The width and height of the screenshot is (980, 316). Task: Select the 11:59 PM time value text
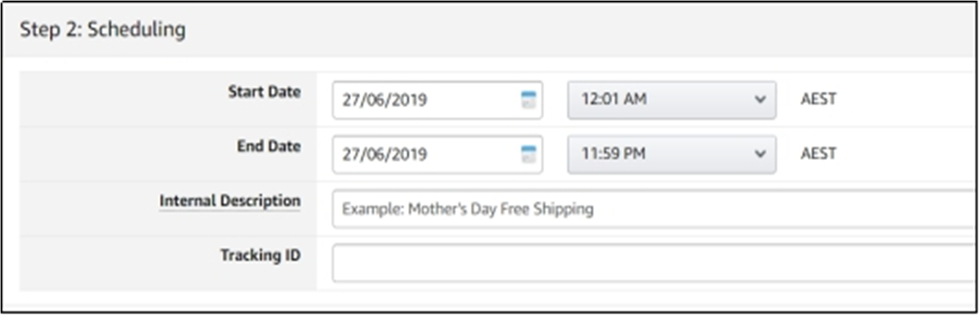point(613,153)
